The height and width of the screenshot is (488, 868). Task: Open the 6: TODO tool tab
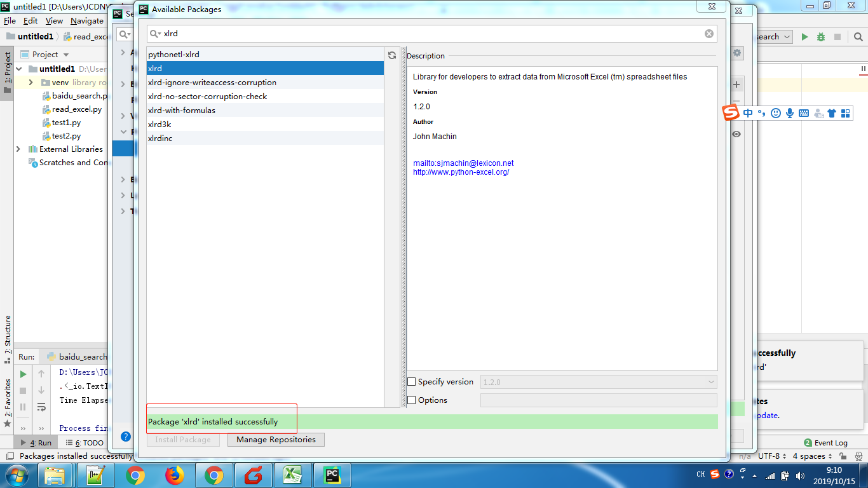coord(85,443)
